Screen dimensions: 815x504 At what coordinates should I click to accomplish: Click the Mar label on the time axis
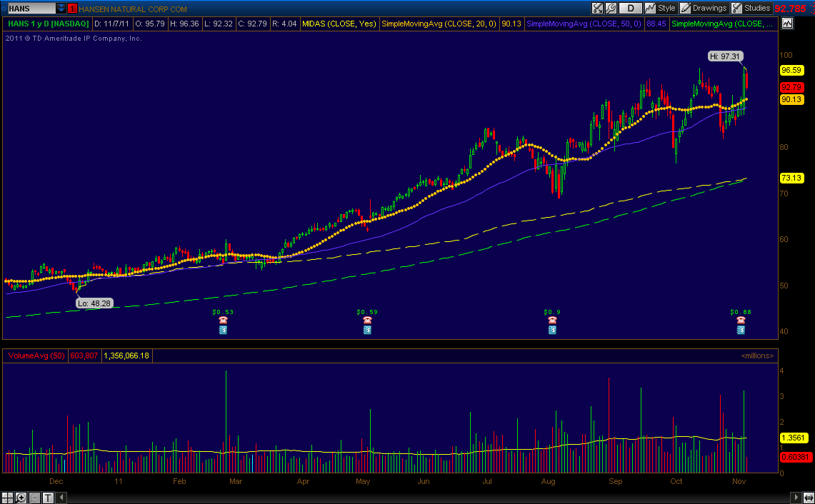236,482
